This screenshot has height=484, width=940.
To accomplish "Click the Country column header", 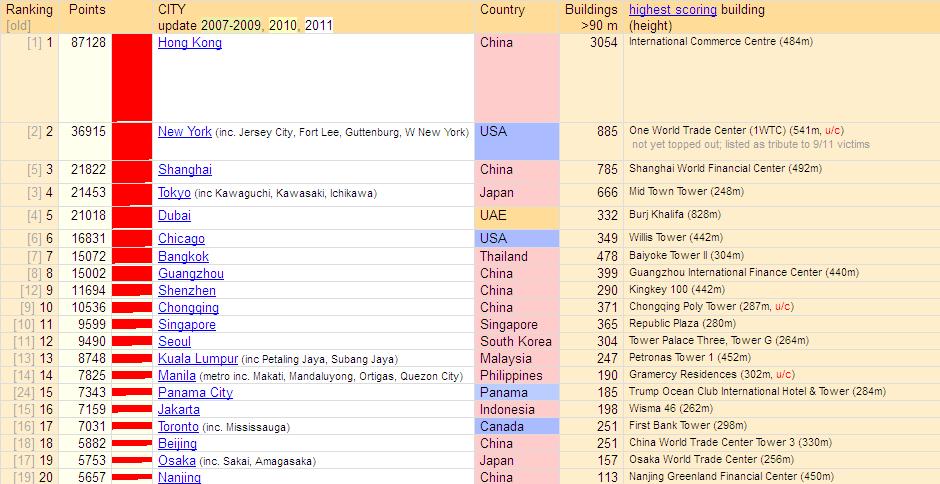I will click(502, 10).
